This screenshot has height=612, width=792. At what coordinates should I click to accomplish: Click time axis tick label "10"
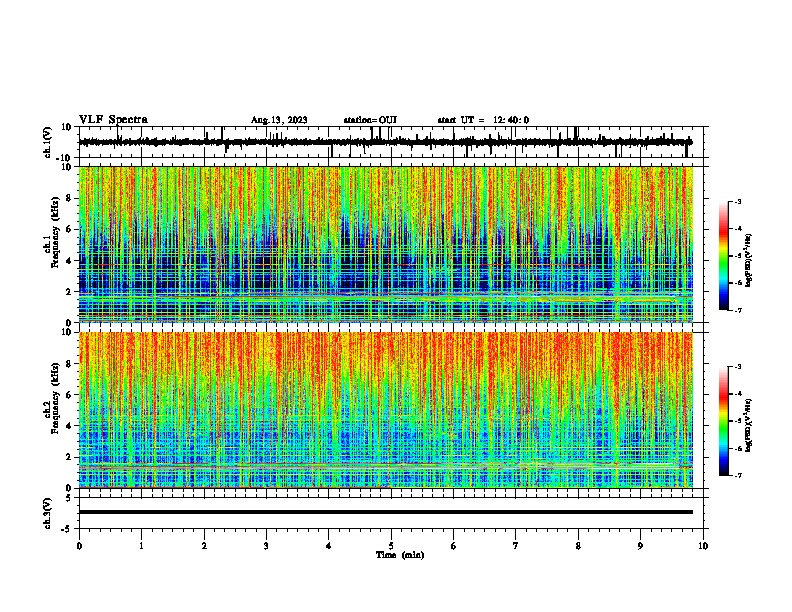[703, 546]
